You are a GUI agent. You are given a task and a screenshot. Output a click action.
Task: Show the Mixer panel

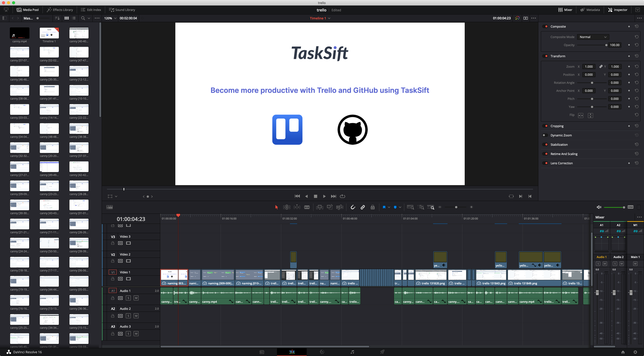[565, 10]
